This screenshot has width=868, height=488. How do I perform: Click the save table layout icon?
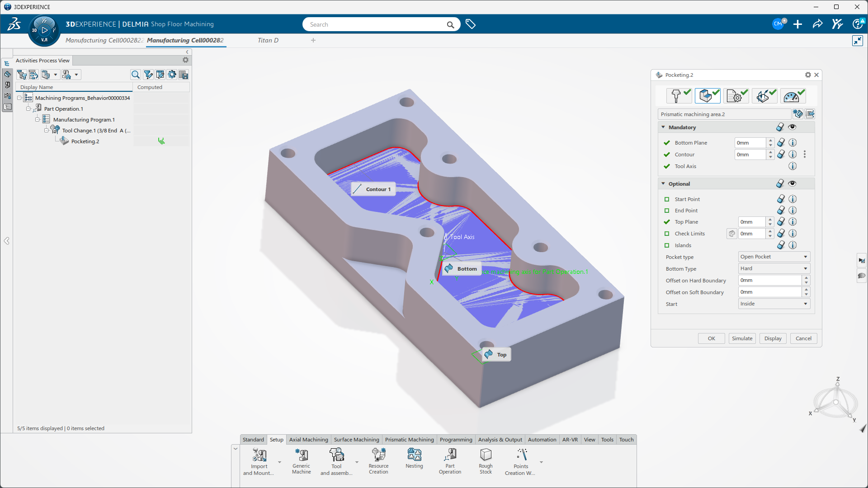pos(184,75)
